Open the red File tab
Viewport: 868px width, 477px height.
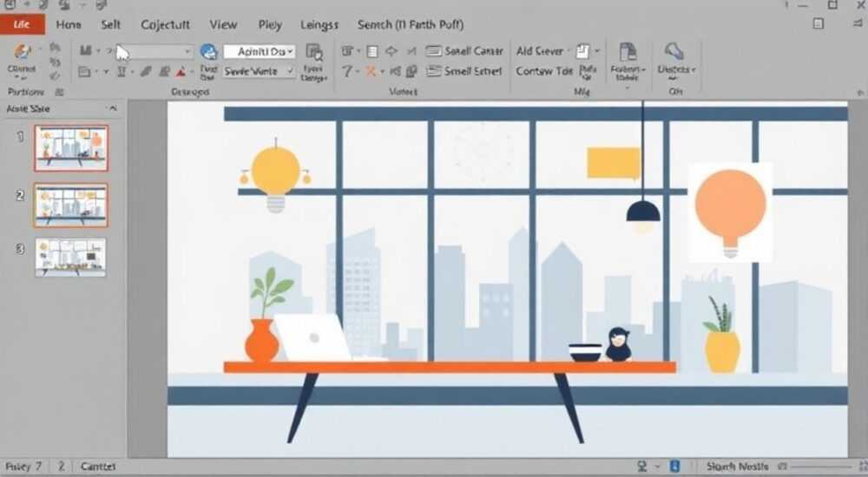pos(23,24)
